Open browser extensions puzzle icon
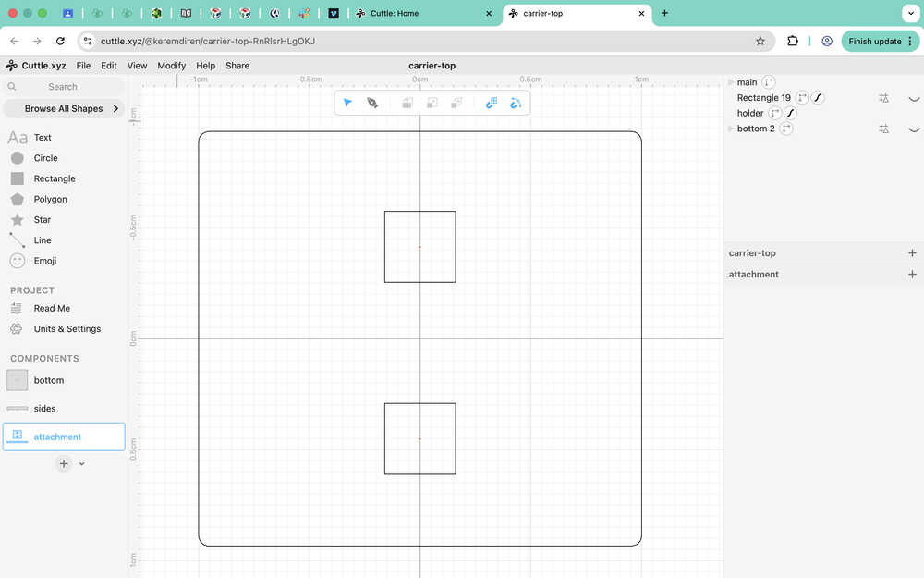This screenshot has width=924, height=578. tap(793, 41)
